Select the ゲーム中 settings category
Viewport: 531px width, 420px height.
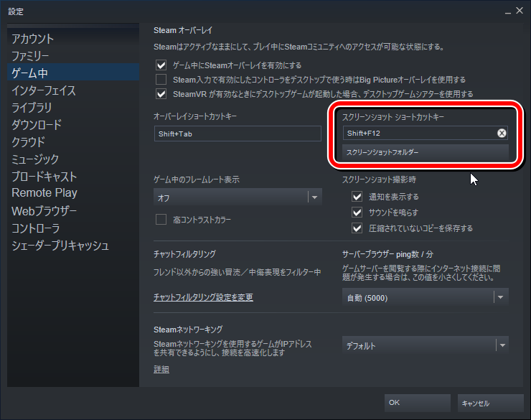coord(73,73)
